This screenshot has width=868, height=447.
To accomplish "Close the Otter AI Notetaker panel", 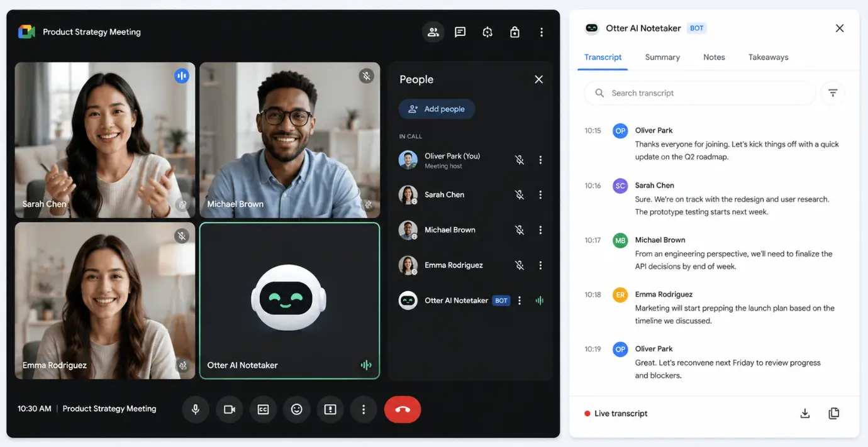I will click(840, 28).
